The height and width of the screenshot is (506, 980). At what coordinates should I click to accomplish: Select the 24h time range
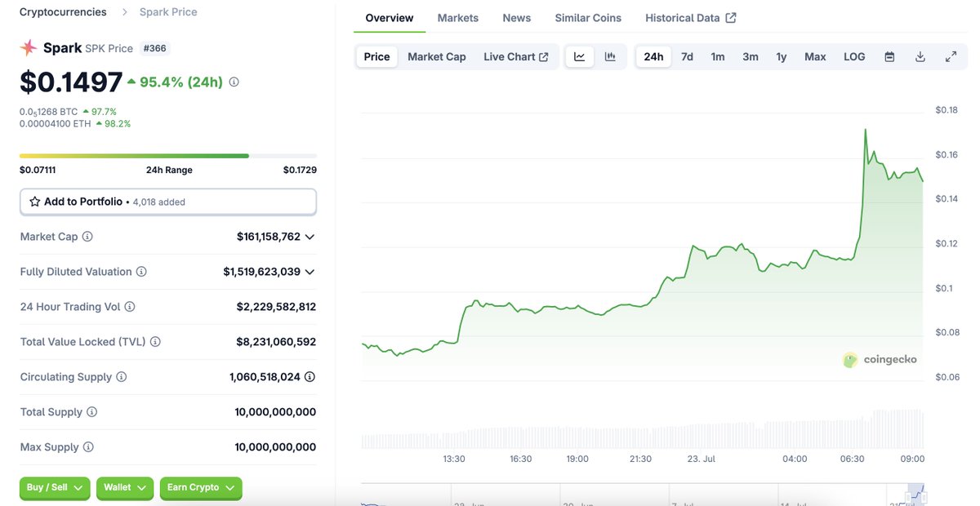point(653,57)
